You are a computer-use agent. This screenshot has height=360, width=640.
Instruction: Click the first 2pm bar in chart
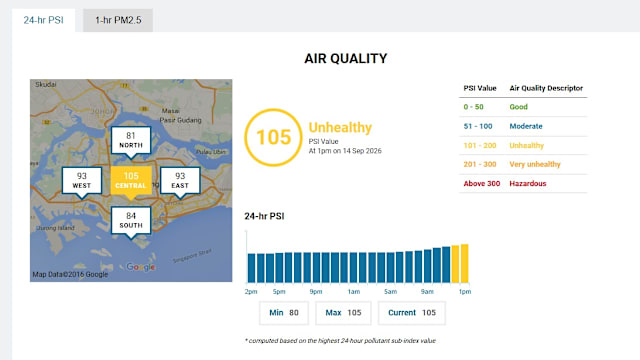pyautogui.click(x=251, y=268)
